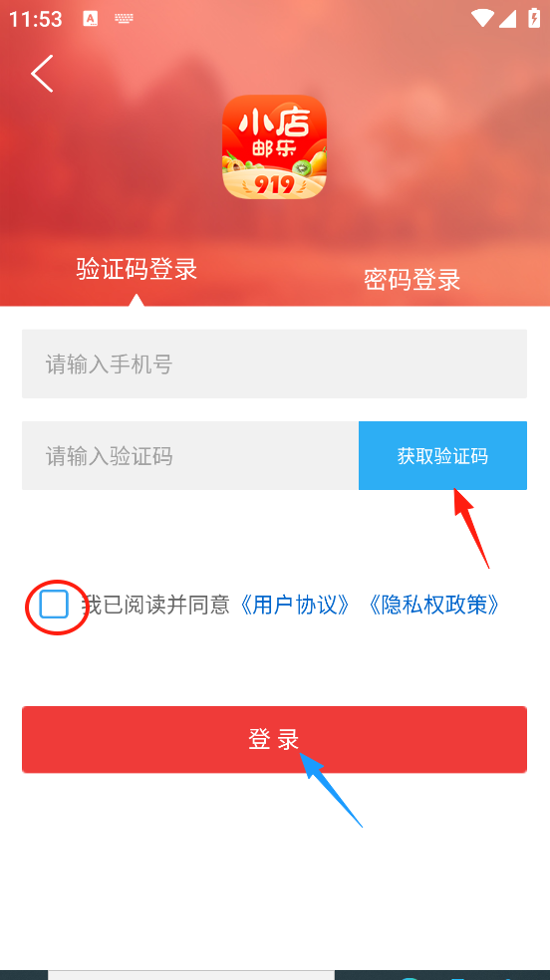Screen dimensions: 550x980
Task: Tap the 11:53 clock in status bar
Action: 36,19
